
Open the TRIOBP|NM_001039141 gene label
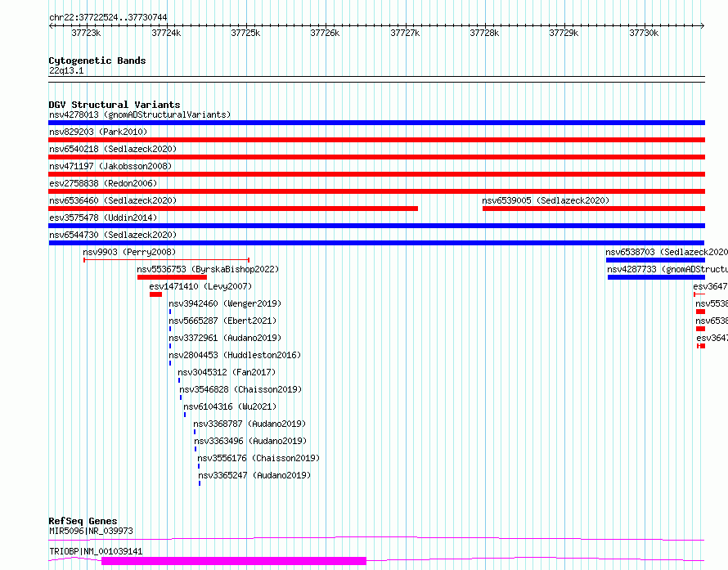coord(96,551)
